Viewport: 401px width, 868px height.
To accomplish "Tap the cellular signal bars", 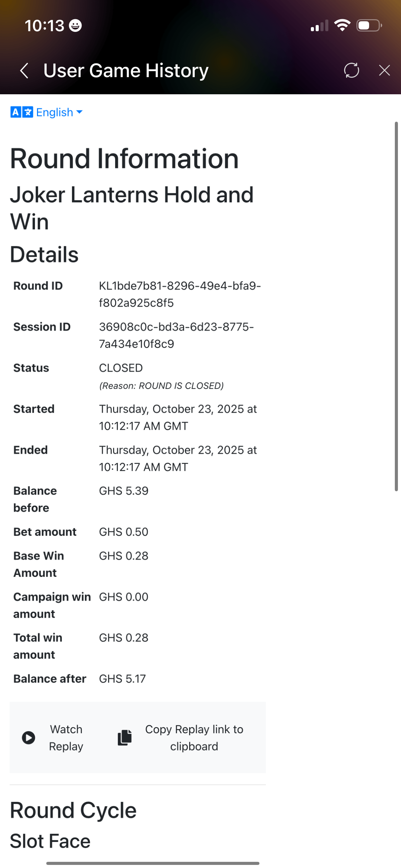I will coord(319,26).
